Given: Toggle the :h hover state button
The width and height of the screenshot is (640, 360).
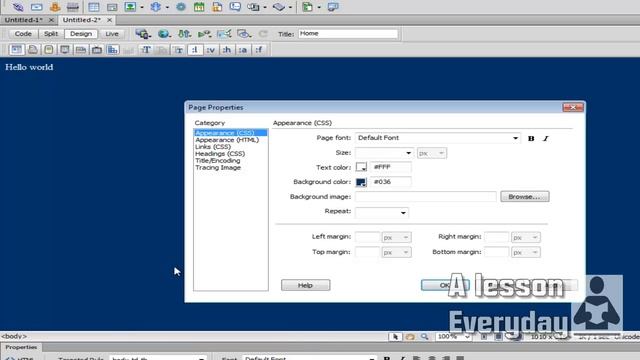Looking at the screenshot, I should pyautogui.click(x=227, y=50).
